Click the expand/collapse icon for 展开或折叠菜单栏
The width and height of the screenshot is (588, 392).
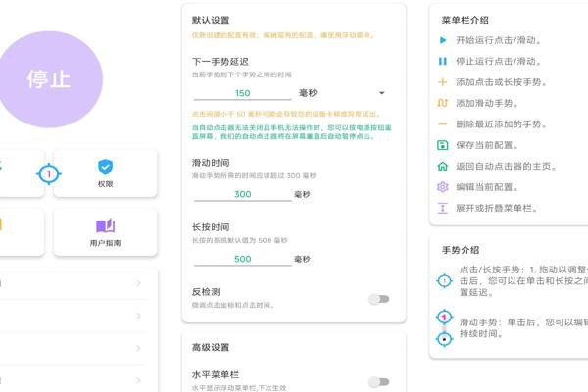443,208
